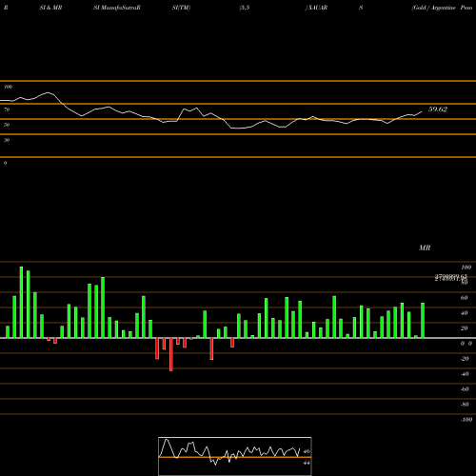The height and width of the screenshot is (476, 476).
Task: Click the last green MR bar at right
Action: pyautogui.click(x=423, y=320)
